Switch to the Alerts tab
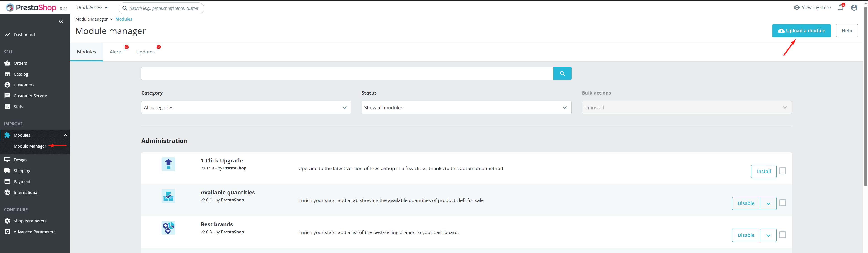The image size is (868, 253). 116,52
